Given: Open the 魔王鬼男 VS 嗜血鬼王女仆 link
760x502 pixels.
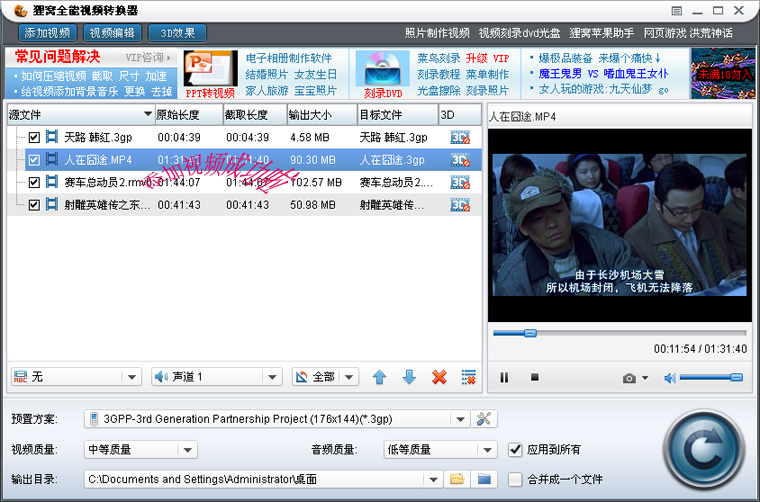Looking at the screenshot, I should pyautogui.click(x=603, y=74).
